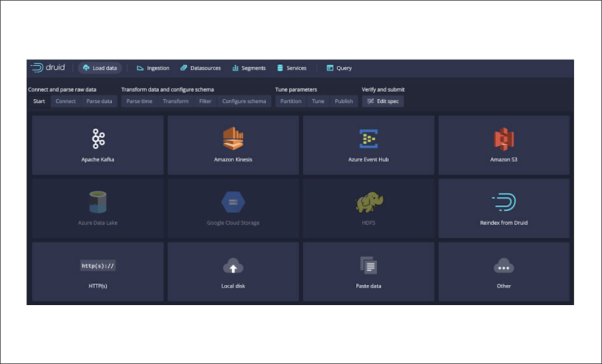Click the 'Verify and submit' heading
Screen dimensions: 602x364
(x=383, y=90)
